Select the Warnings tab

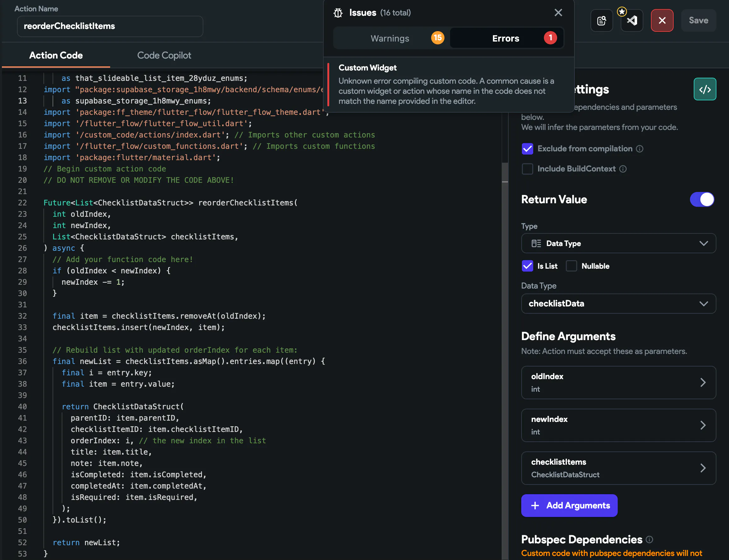[391, 38]
